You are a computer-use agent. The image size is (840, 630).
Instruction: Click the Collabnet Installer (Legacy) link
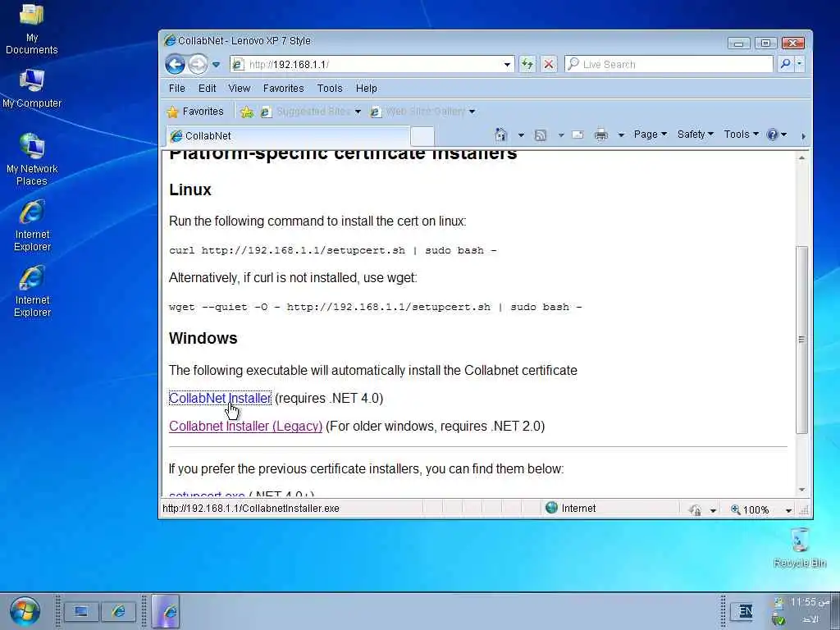[245, 427]
